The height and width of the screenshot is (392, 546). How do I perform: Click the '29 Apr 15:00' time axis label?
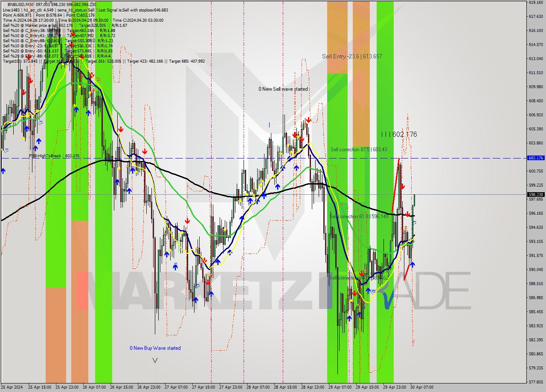click(367, 387)
